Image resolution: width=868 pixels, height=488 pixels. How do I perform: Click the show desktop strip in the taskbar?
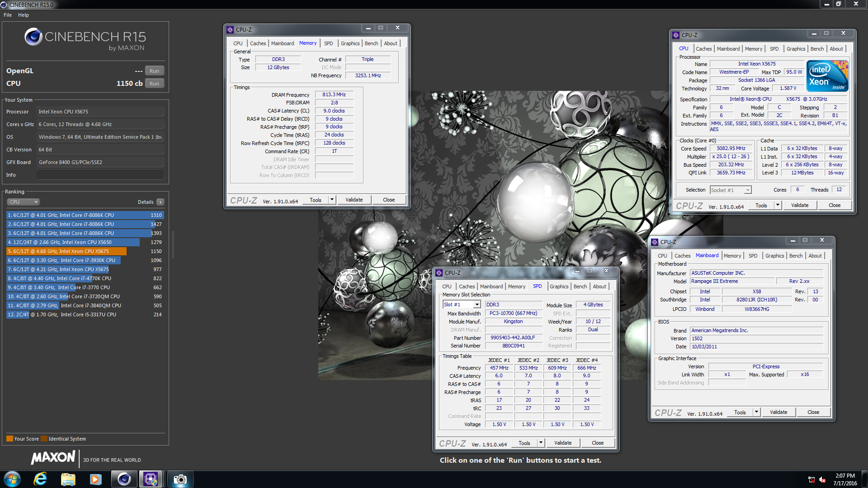click(865, 479)
